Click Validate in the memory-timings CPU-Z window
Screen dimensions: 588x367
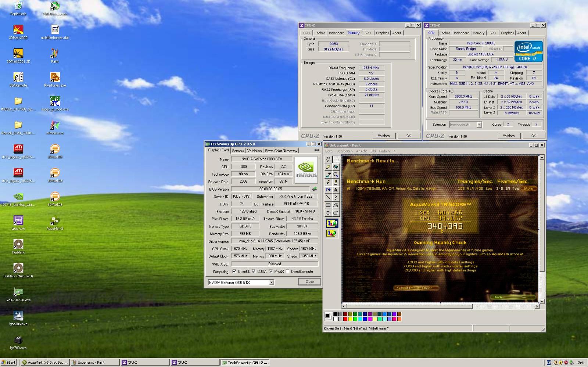coord(384,136)
